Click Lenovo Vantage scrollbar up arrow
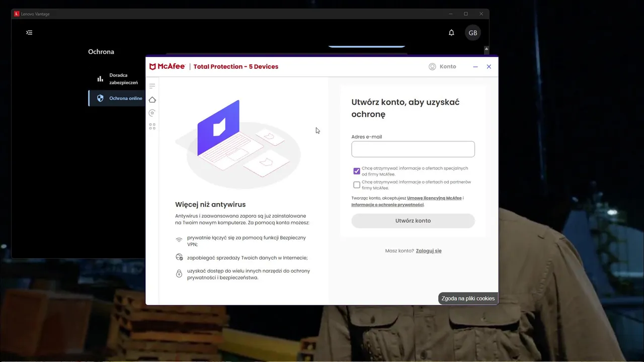Viewport: 644px width, 362px height. 487,49
